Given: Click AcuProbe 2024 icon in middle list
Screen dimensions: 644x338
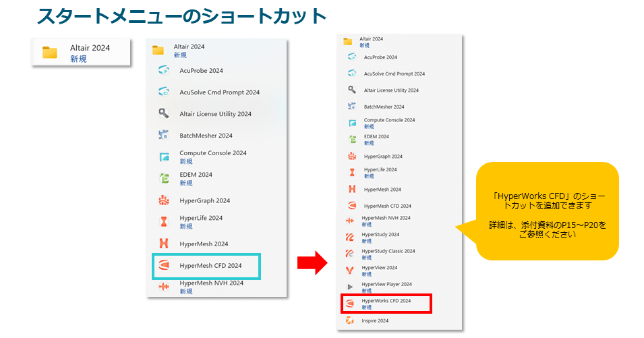Looking at the screenshot, I should [x=164, y=70].
